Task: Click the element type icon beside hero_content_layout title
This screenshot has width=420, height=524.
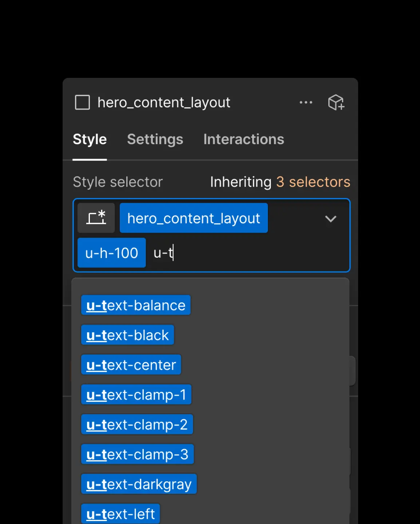Action: [82, 102]
